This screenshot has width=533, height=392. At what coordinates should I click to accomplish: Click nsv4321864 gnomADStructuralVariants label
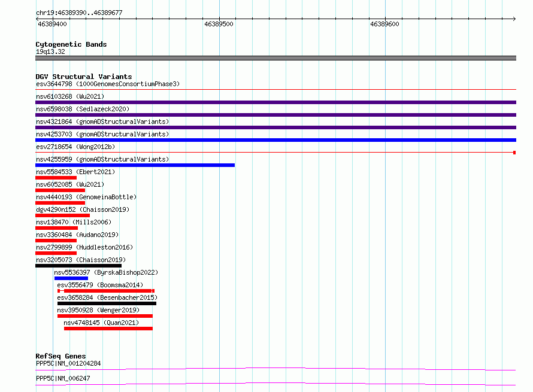pos(102,121)
